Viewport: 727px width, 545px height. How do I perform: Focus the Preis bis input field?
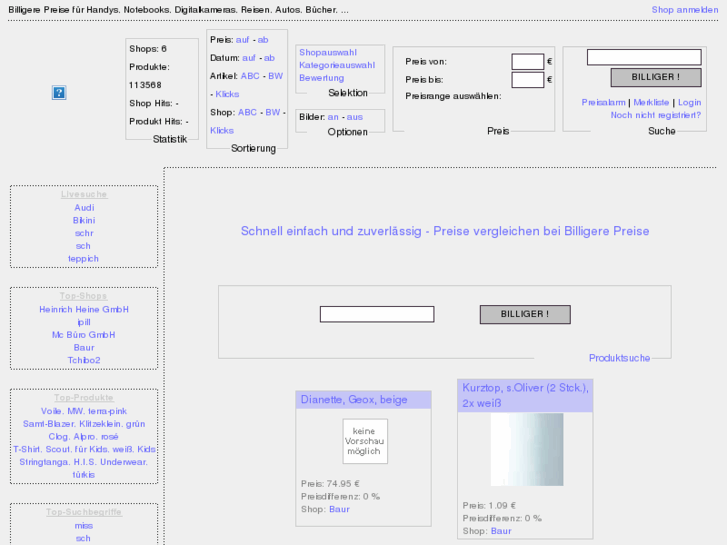(x=528, y=80)
